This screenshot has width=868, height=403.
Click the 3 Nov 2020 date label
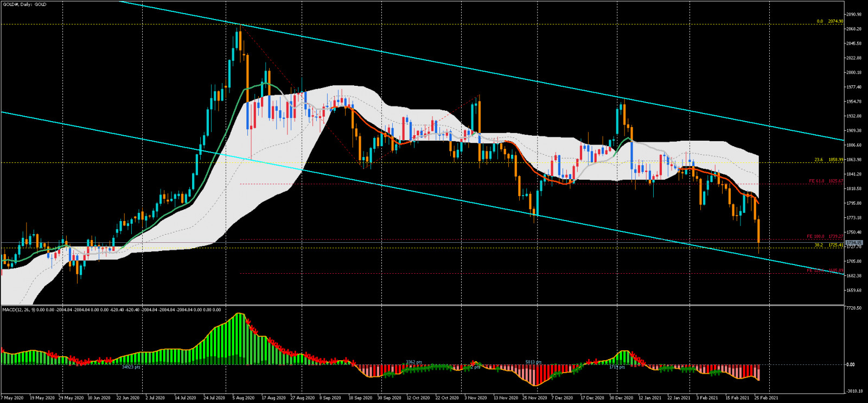coord(475,398)
